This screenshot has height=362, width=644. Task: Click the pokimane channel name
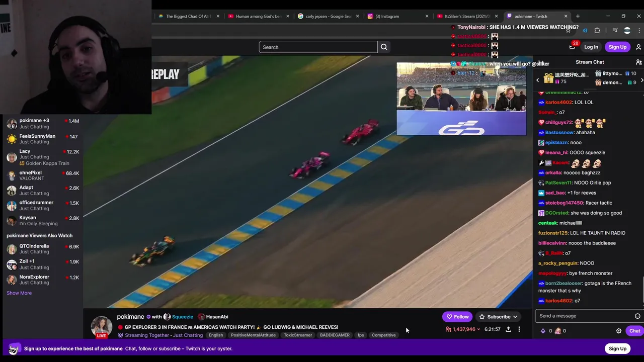pyautogui.click(x=130, y=317)
